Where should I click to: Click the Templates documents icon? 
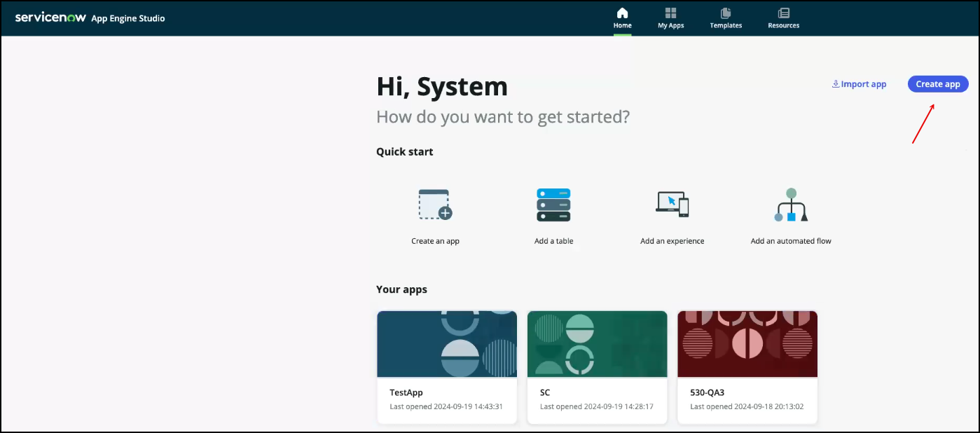(x=726, y=13)
